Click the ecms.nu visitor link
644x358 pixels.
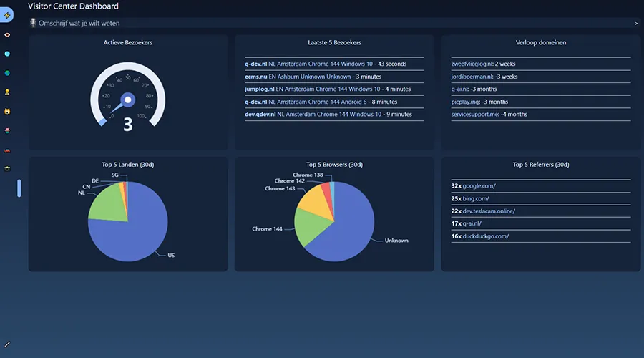point(255,77)
